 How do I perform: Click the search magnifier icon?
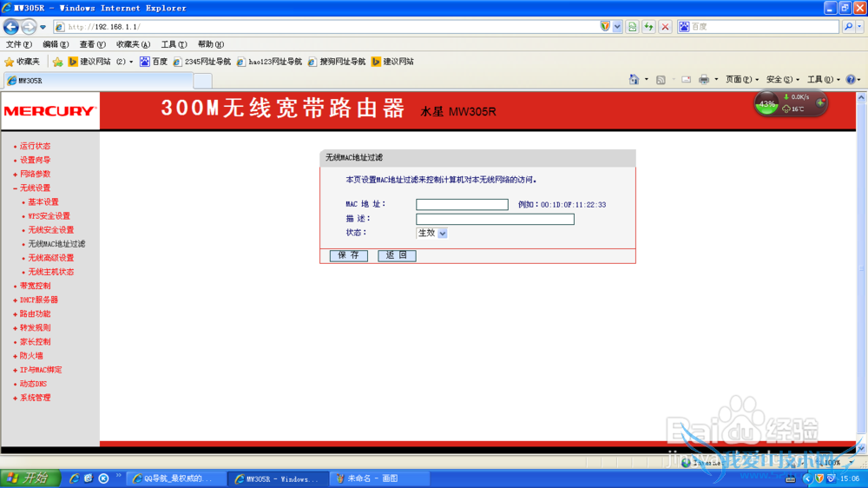(x=848, y=27)
